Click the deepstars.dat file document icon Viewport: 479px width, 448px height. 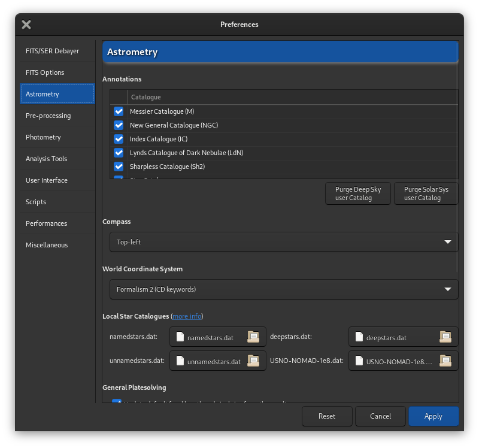pyautogui.click(x=359, y=337)
